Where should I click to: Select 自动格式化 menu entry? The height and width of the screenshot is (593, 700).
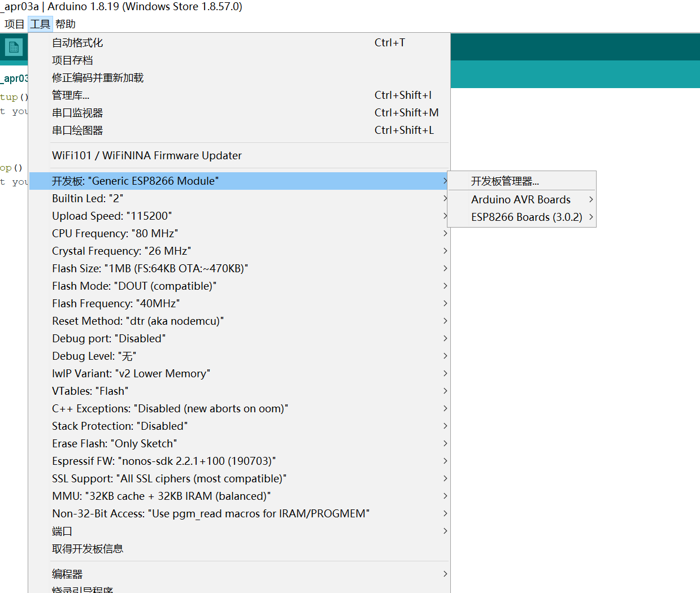pos(239,42)
